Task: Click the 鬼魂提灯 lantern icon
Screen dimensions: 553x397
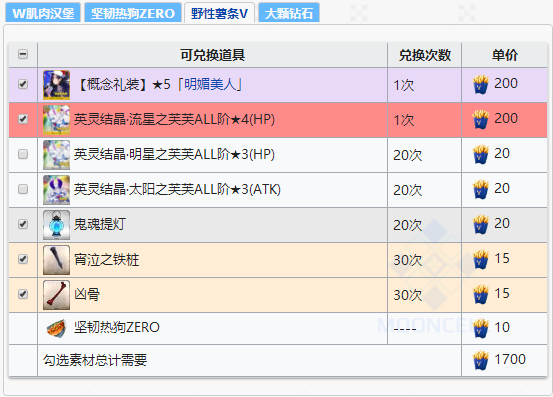Action: point(56,225)
